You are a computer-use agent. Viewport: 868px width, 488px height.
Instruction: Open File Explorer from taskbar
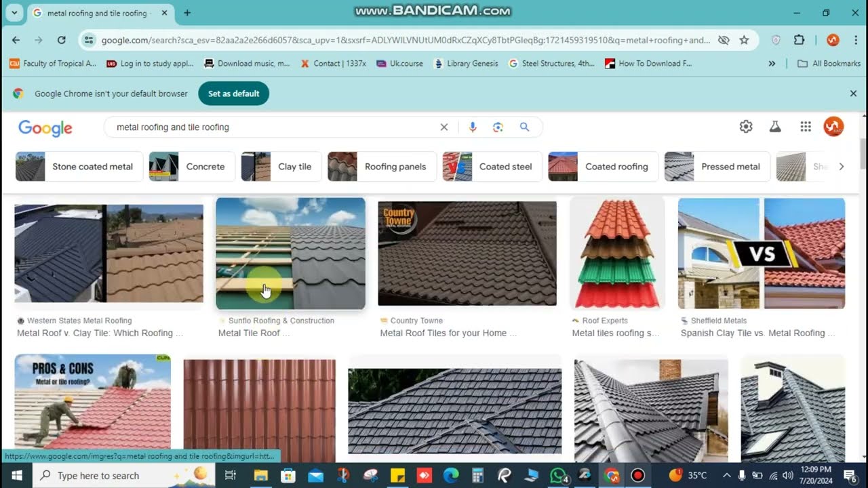click(261, 475)
